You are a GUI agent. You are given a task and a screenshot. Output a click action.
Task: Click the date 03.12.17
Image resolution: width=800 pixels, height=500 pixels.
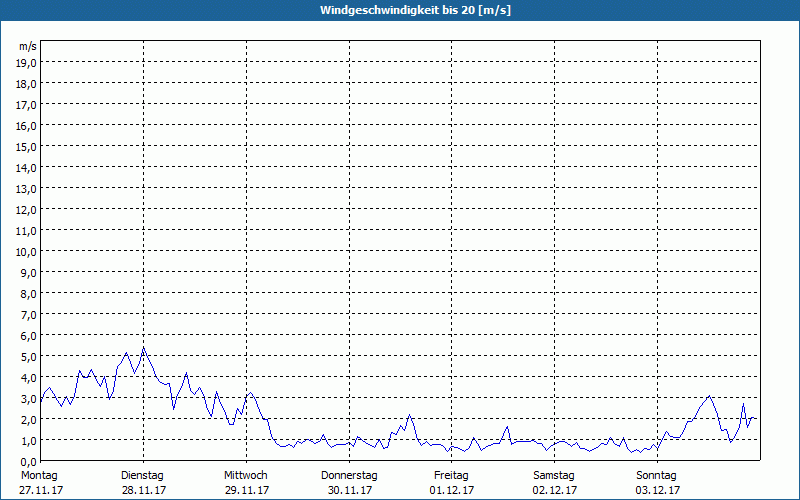(658, 490)
